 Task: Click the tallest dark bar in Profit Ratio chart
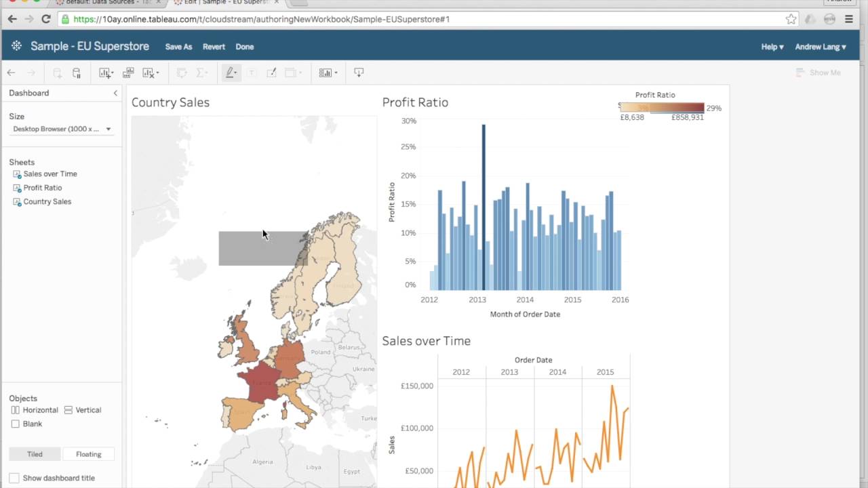pyautogui.click(x=484, y=207)
